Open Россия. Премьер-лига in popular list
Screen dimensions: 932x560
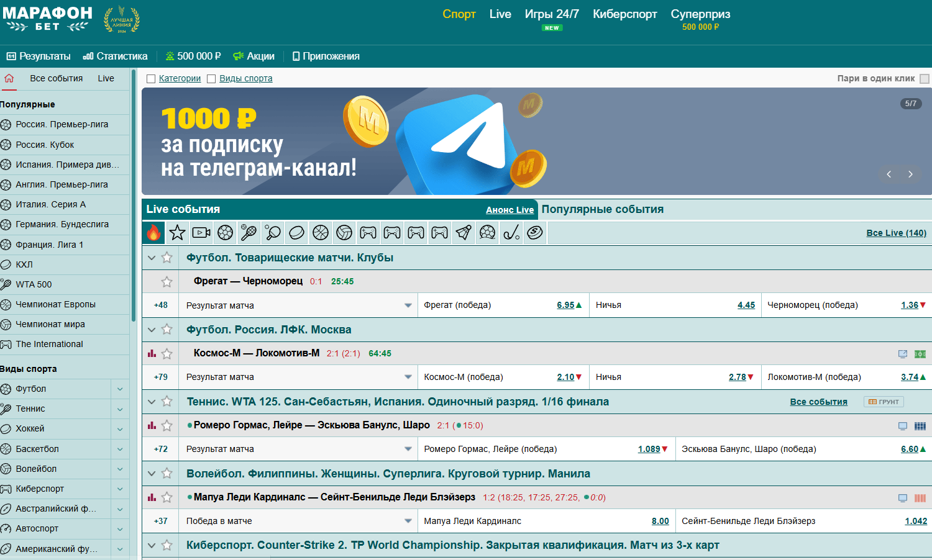(x=62, y=125)
